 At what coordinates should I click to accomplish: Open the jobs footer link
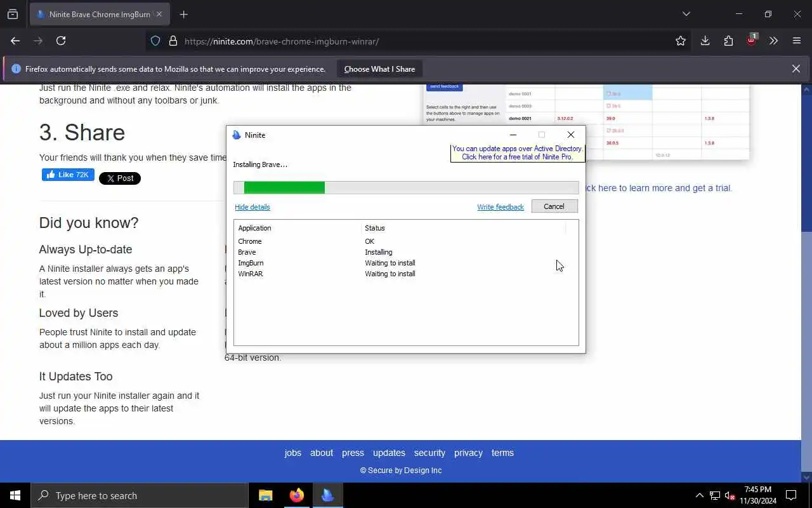tap(293, 453)
